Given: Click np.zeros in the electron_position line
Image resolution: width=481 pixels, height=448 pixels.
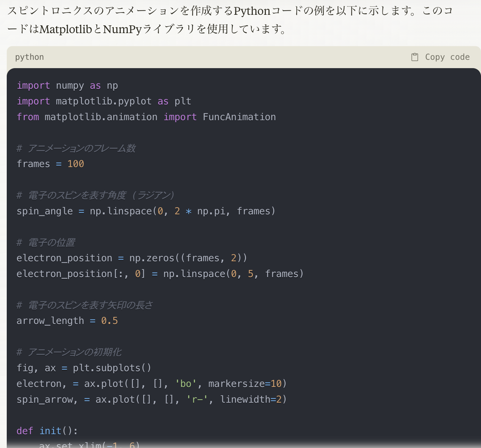Looking at the screenshot, I should click(152, 258).
